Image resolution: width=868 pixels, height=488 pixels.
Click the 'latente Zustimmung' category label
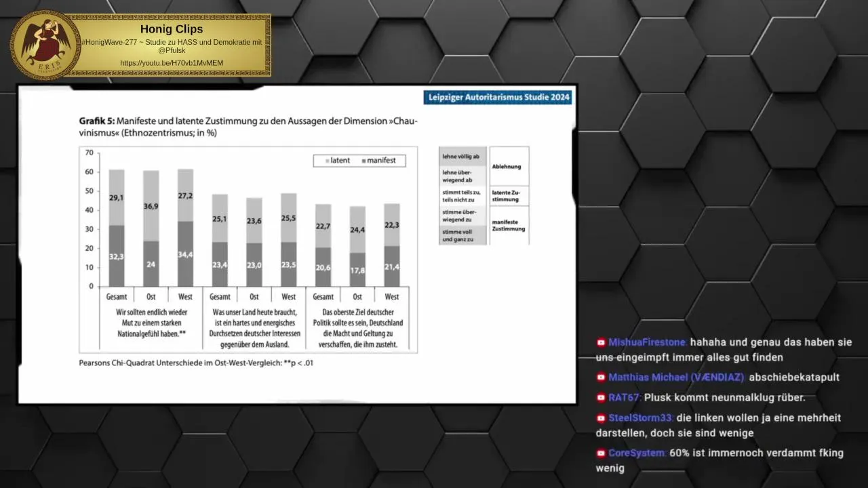(x=506, y=196)
